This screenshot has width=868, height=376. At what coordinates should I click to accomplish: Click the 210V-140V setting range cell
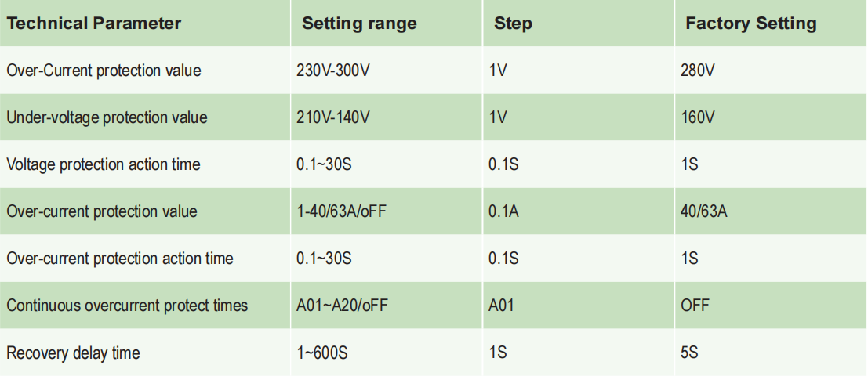click(x=332, y=117)
